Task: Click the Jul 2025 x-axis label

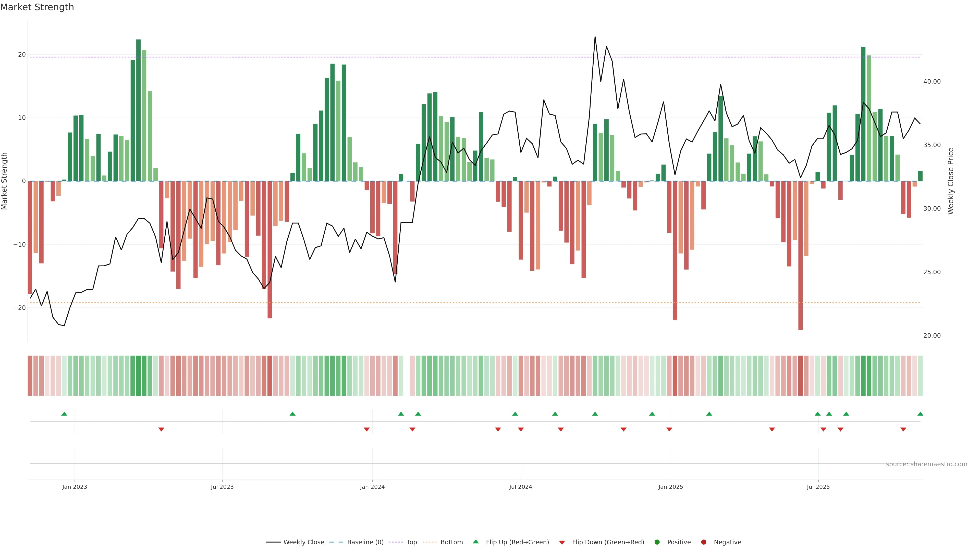Action: 818,487
